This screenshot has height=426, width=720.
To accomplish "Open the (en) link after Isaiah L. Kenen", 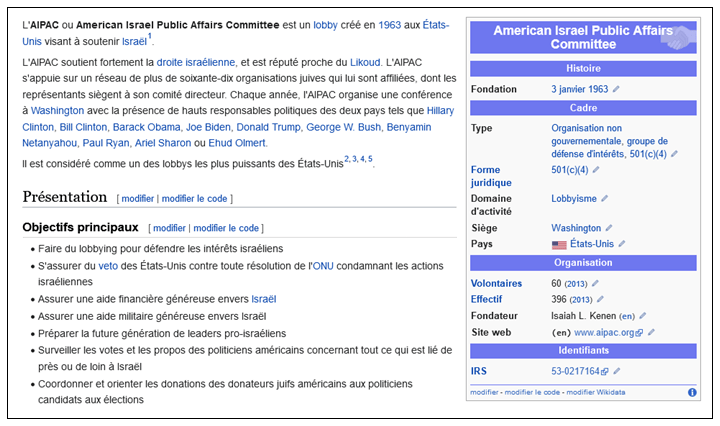I will pos(627,316).
